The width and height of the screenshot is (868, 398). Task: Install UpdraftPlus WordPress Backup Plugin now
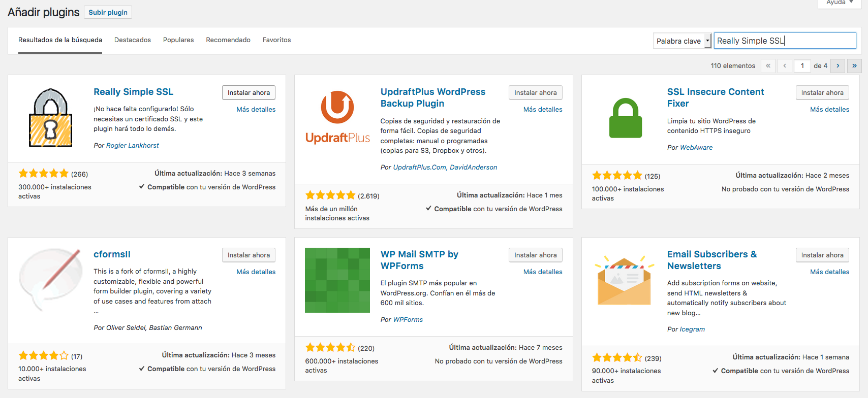coord(536,92)
